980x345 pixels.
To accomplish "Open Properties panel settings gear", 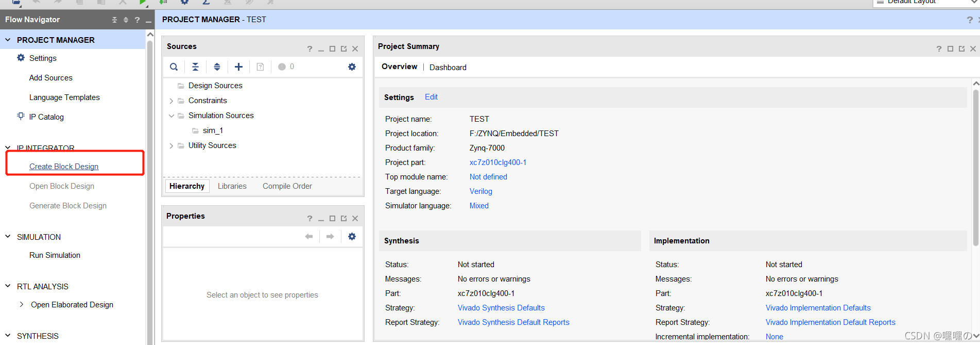I will (352, 236).
